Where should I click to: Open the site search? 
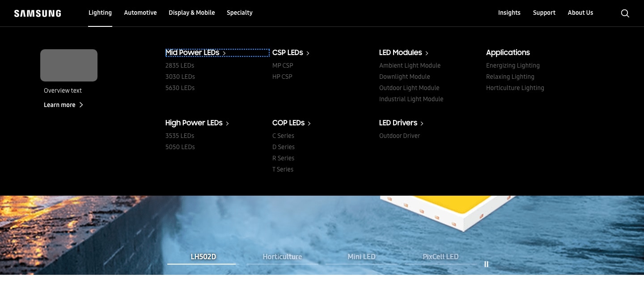tap(625, 13)
